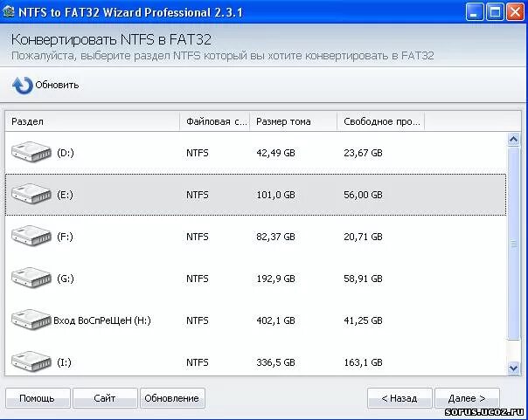Image resolution: width=528 pixels, height=420 pixels.
Task: Open the website via the Сайт button
Action: [105, 398]
